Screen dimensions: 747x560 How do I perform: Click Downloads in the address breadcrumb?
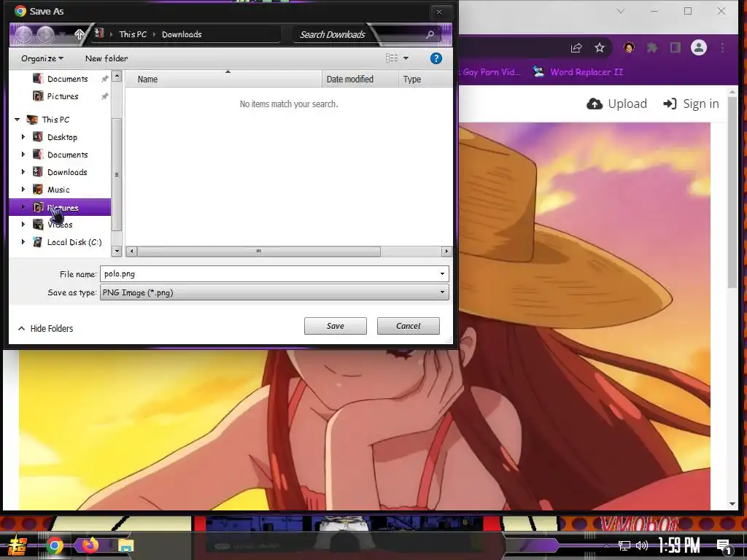(x=182, y=34)
